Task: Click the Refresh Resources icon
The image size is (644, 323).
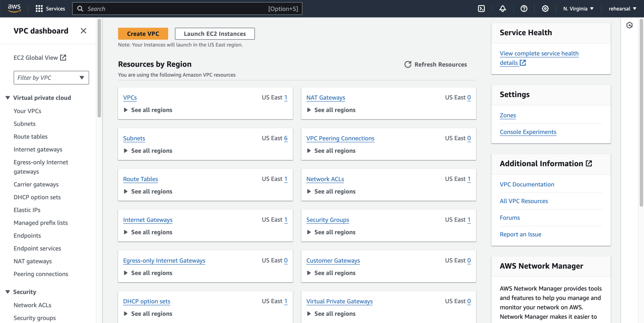Action: pyautogui.click(x=408, y=64)
